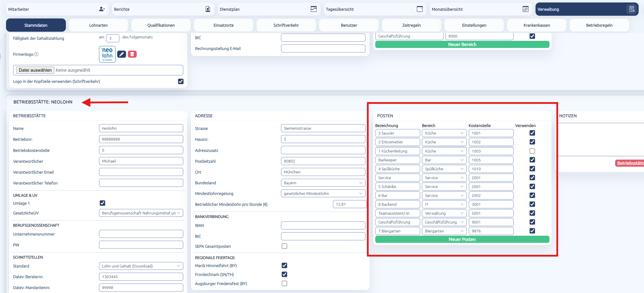Delete the company logo with the trash icon
Viewport: 644px width, 293px height.
(x=132, y=54)
